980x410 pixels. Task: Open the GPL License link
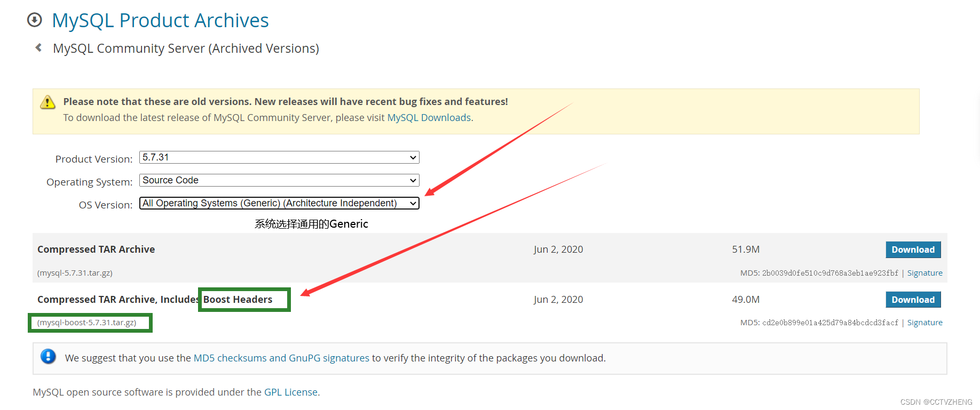(291, 392)
